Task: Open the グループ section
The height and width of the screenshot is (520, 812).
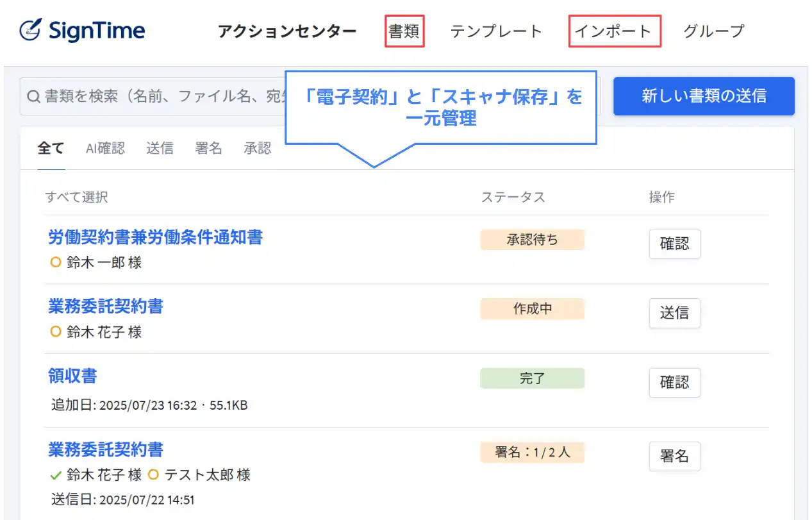Action: click(x=713, y=29)
